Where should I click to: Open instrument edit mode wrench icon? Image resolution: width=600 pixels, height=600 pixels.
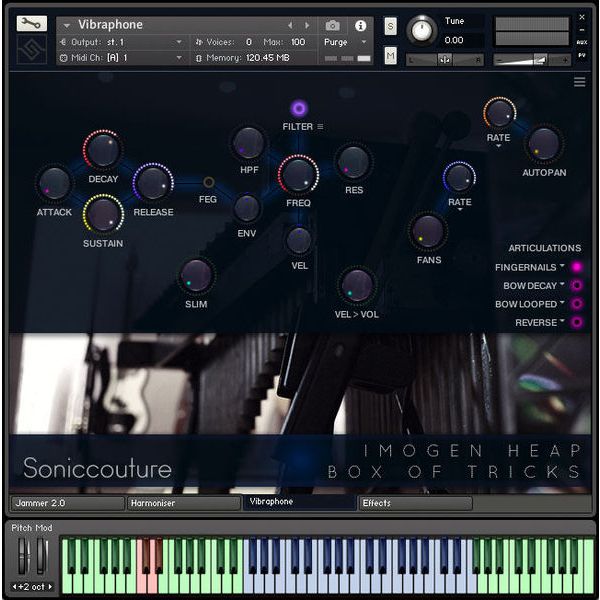coord(31,24)
